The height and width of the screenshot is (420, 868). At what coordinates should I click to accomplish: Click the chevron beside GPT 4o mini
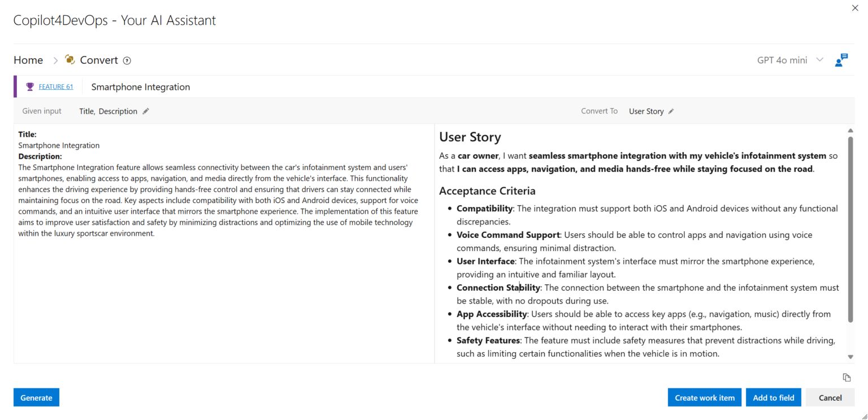[819, 59]
